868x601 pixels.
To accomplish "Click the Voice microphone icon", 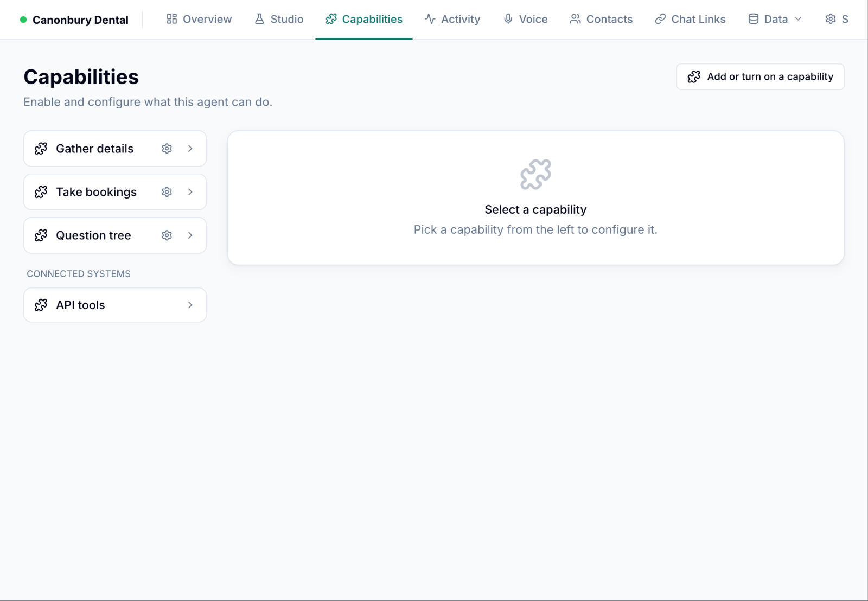I will point(508,19).
